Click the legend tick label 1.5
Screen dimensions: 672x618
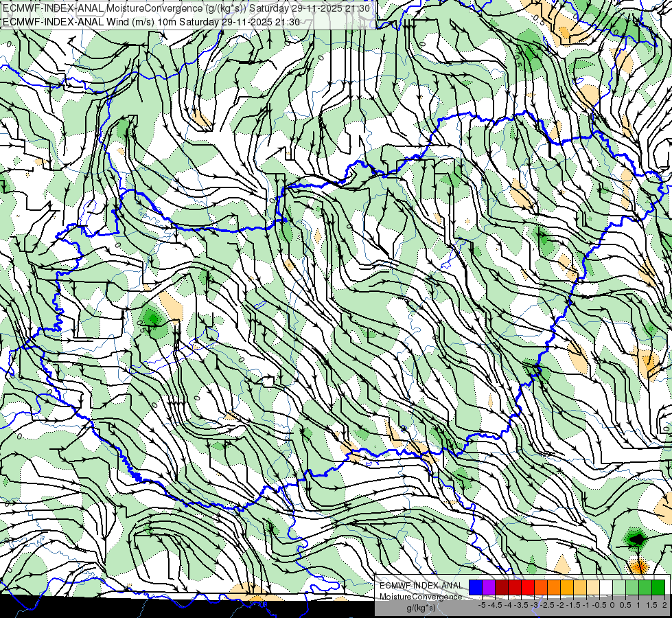(x=652, y=605)
